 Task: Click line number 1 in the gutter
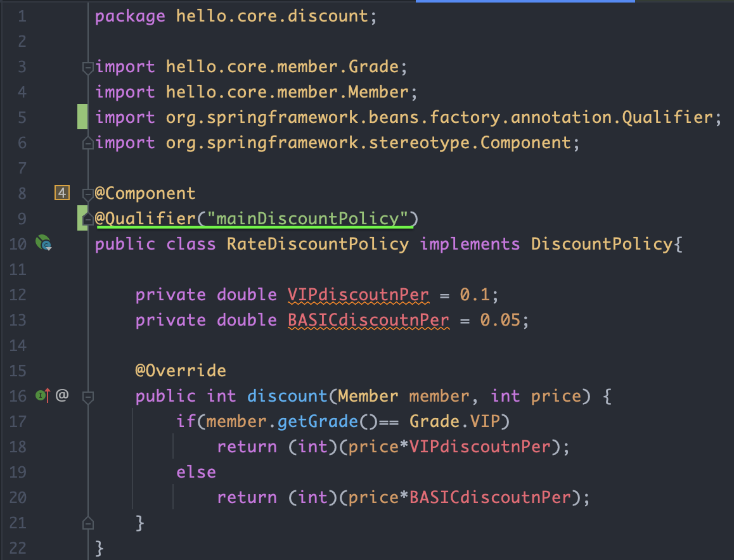coord(22,16)
